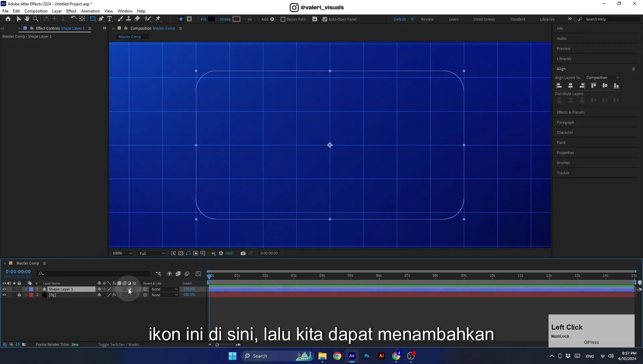Expand the [Bg] layer properties
Image resolution: width=643 pixels, height=364 pixels.
pyautogui.click(x=26, y=295)
